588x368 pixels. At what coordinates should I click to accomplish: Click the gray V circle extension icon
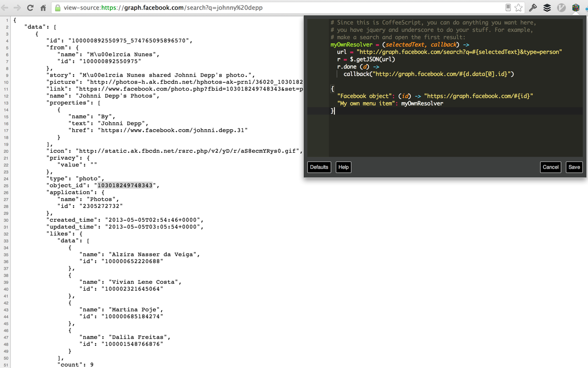coord(561,8)
